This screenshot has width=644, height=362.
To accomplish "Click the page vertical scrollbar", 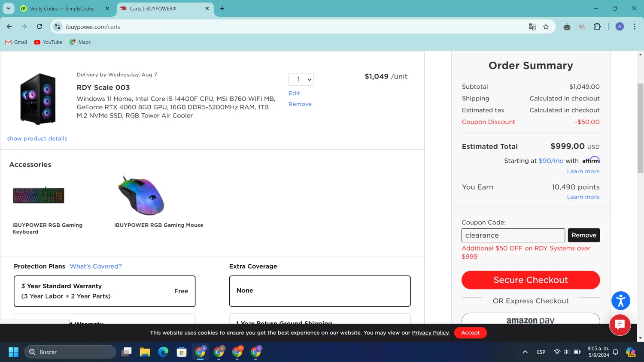I will (640, 129).
